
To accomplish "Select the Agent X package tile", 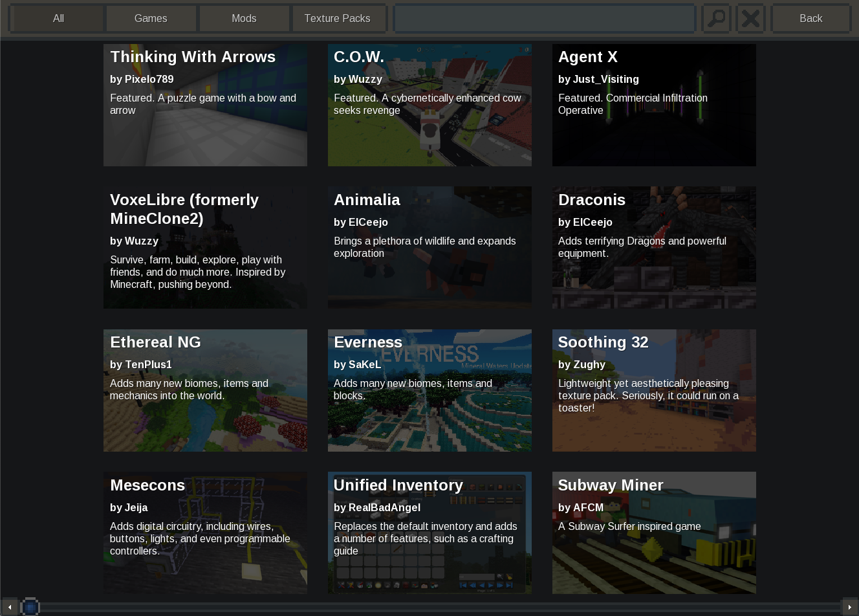I will (x=654, y=105).
